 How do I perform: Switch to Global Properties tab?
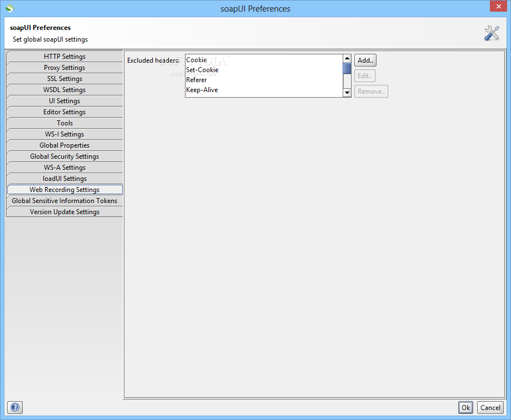[x=64, y=145]
